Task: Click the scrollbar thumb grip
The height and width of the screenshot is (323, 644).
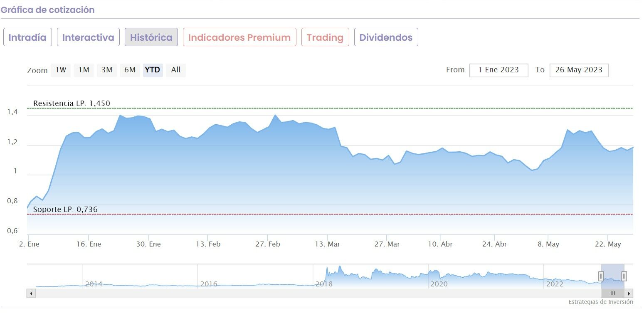Action: coord(612,293)
